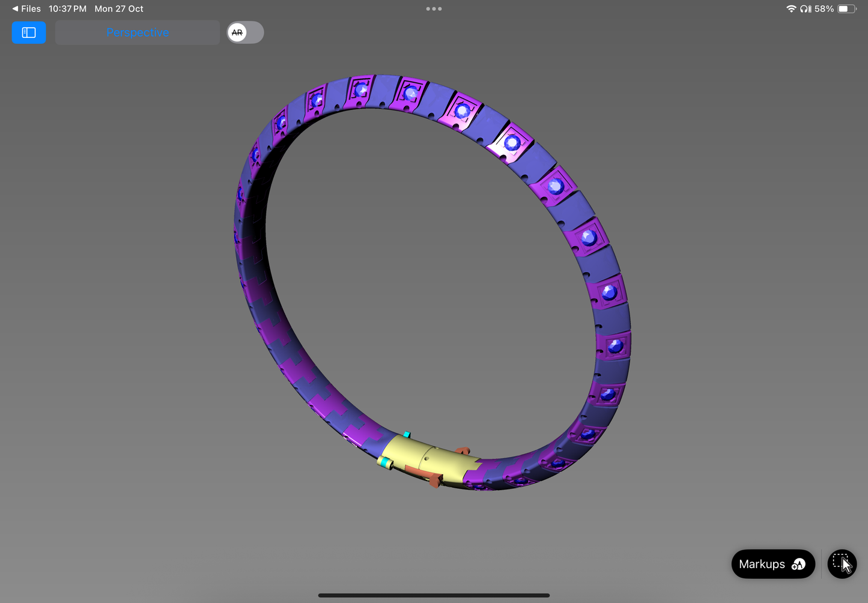The image size is (868, 603).
Task: Tap the headphones icon in the status bar
Action: 804,8
